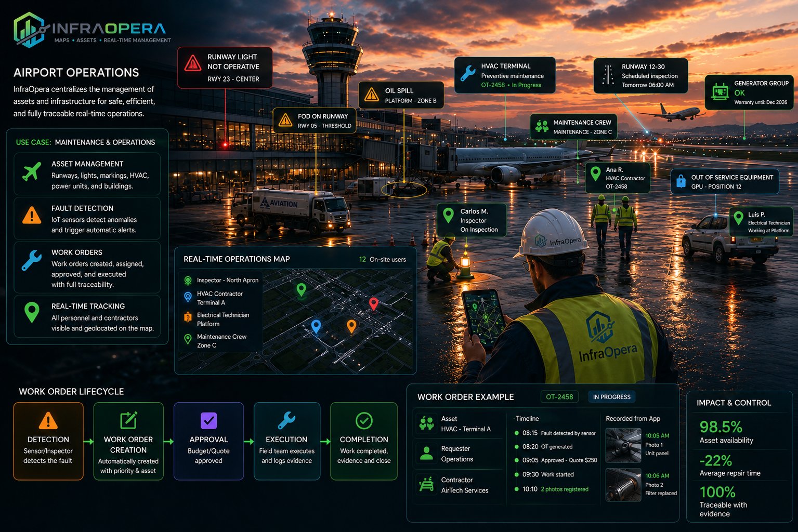Click the 12 On-site users counter

tap(383, 259)
